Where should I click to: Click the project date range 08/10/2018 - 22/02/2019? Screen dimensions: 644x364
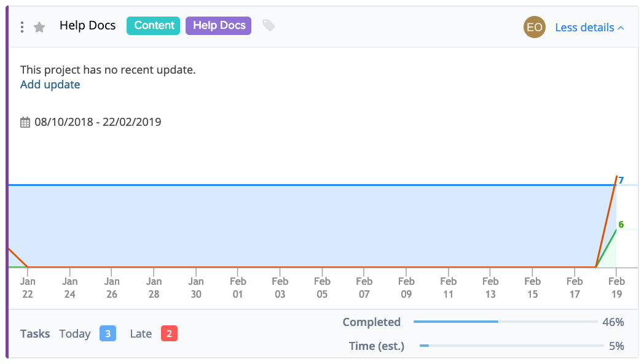98,122
